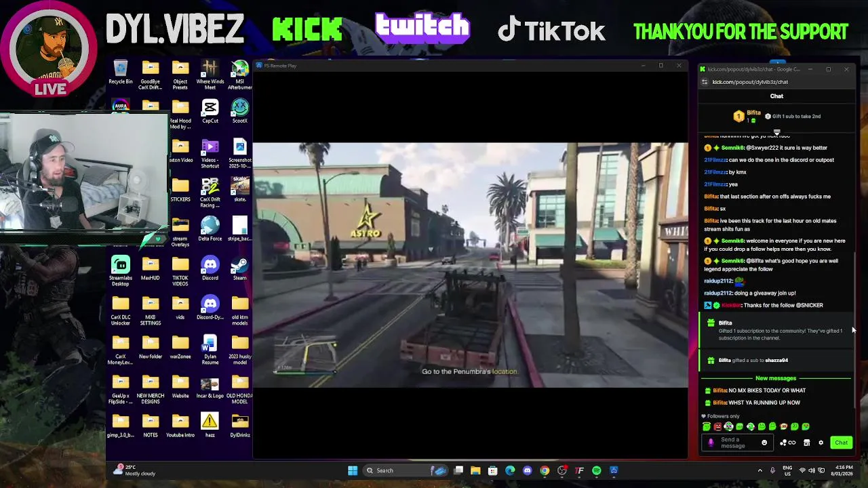868x488 pixels.
Task: Open the Windows Start menu
Action: [353, 470]
